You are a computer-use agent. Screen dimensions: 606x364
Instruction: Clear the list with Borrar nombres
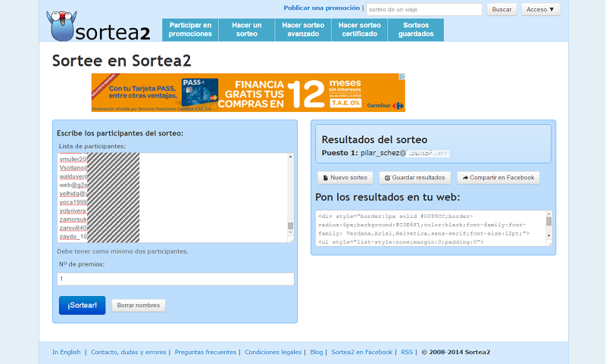pyautogui.click(x=139, y=306)
